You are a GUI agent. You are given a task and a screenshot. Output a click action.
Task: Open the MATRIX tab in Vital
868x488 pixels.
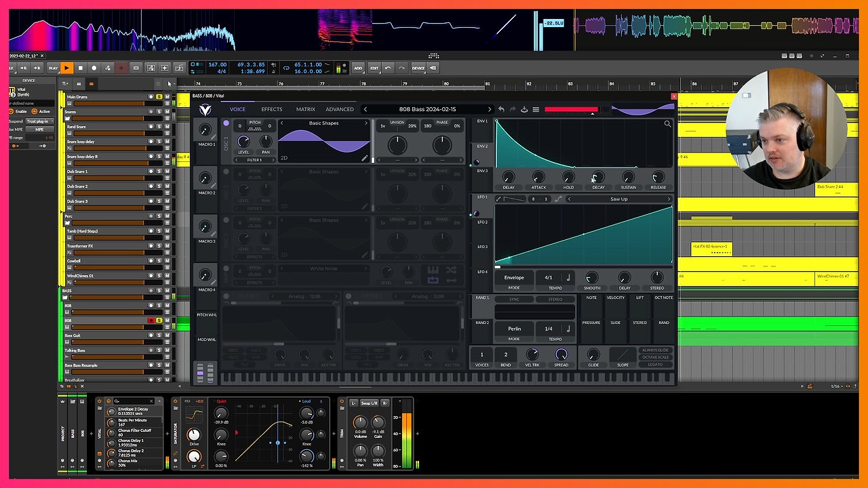pyautogui.click(x=305, y=109)
